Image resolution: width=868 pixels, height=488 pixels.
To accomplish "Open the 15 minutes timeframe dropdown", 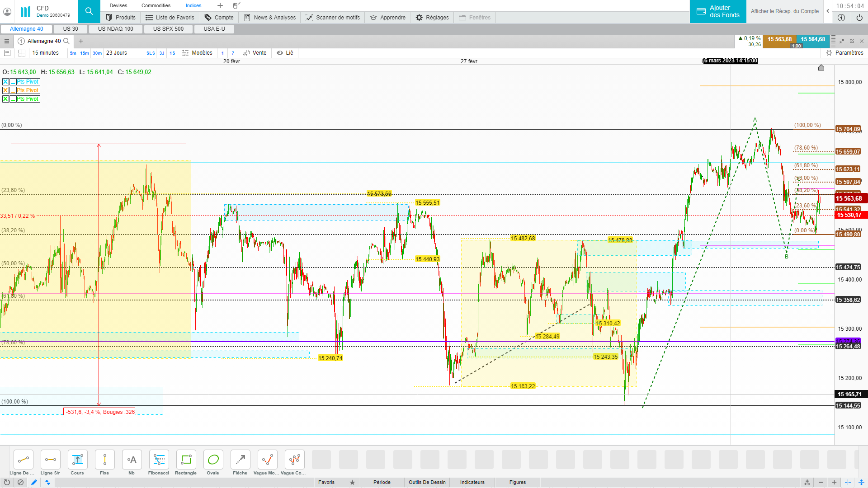I will [45, 53].
